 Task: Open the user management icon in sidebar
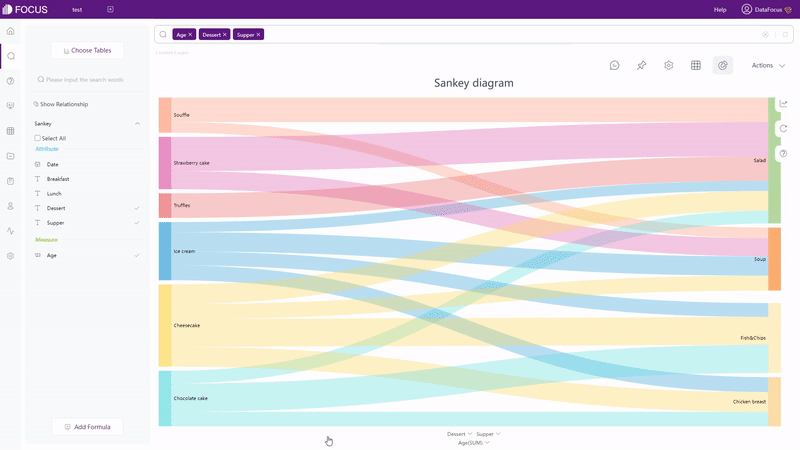pyautogui.click(x=10, y=206)
